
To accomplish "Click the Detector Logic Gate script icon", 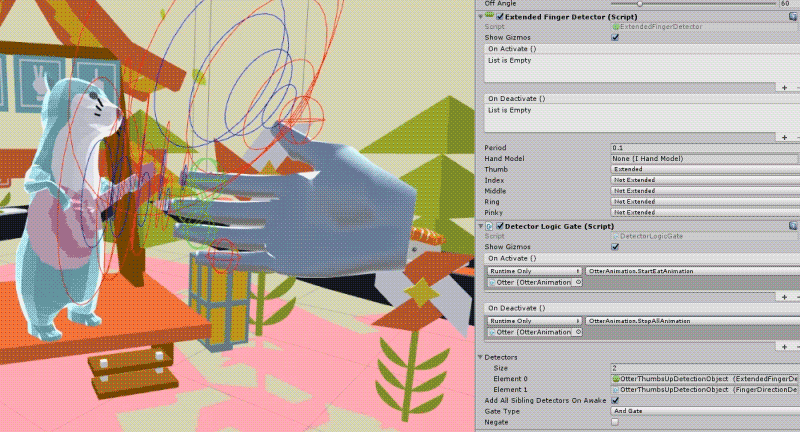I will [489, 226].
